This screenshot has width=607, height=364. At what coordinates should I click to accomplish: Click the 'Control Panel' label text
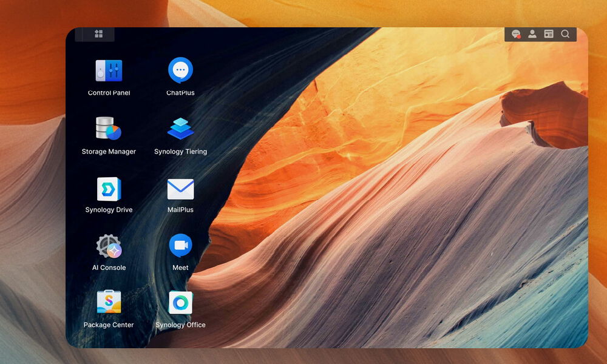109,93
